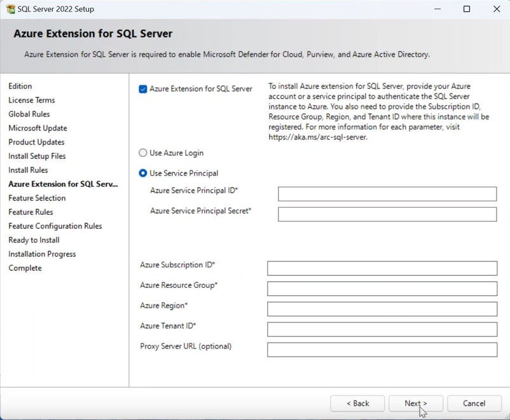
Task: Click the Azure Service Principal Secret label
Action: (200, 211)
